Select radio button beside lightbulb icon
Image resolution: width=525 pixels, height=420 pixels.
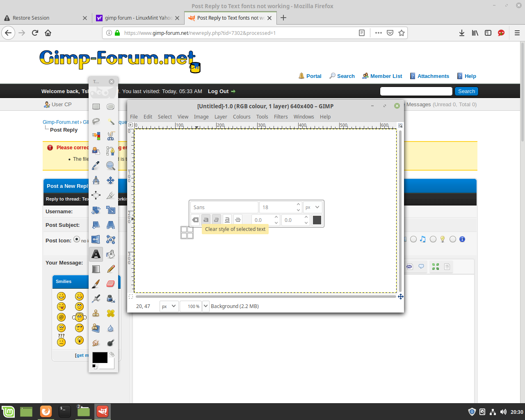(x=433, y=239)
